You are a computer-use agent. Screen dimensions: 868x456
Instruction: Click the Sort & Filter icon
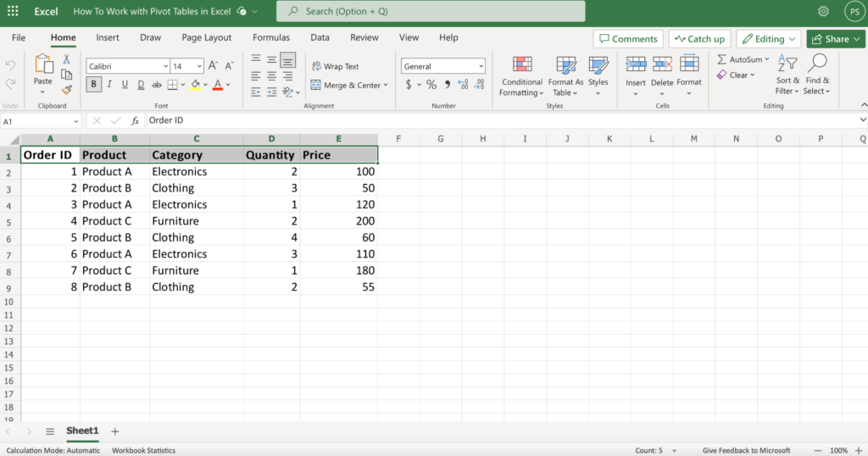pyautogui.click(x=787, y=76)
